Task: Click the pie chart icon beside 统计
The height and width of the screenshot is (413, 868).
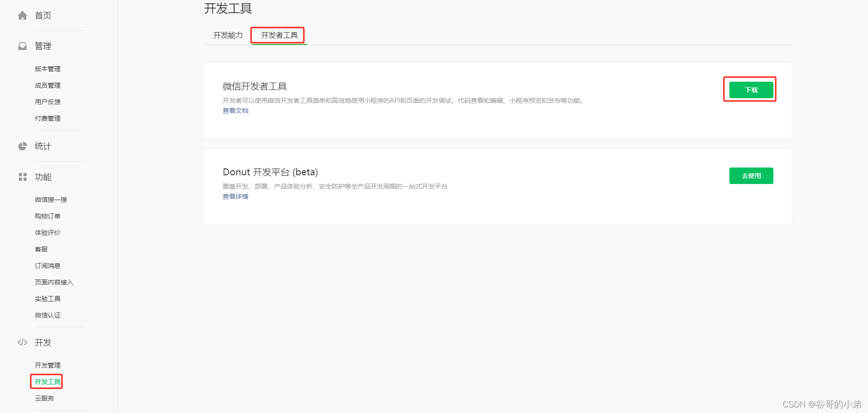Action: coord(22,146)
